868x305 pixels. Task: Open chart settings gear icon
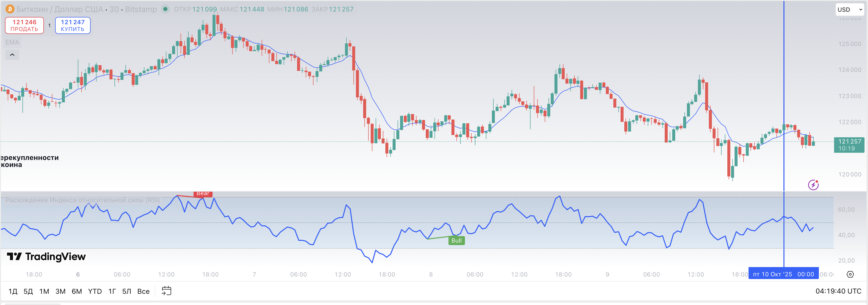(850, 274)
